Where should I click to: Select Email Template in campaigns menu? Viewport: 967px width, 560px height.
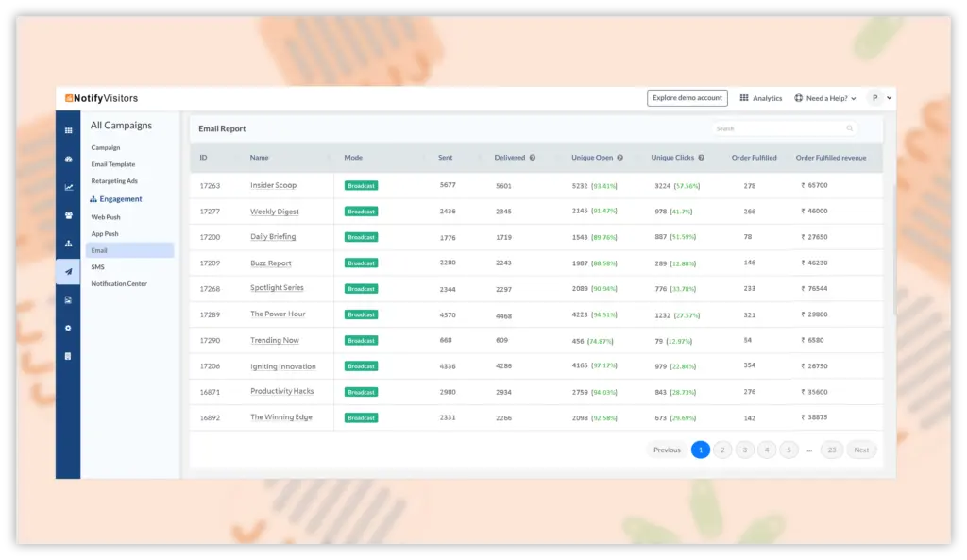(x=112, y=164)
